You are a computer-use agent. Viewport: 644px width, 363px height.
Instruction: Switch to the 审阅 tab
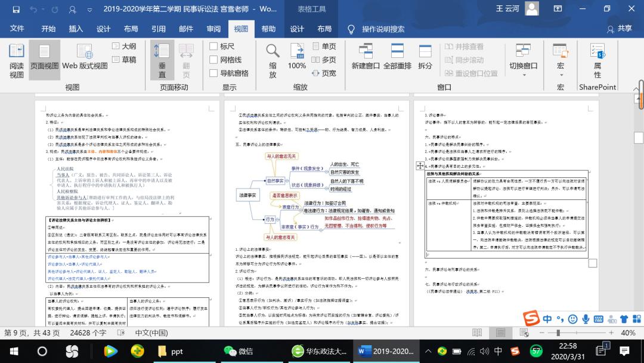tap(213, 29)
